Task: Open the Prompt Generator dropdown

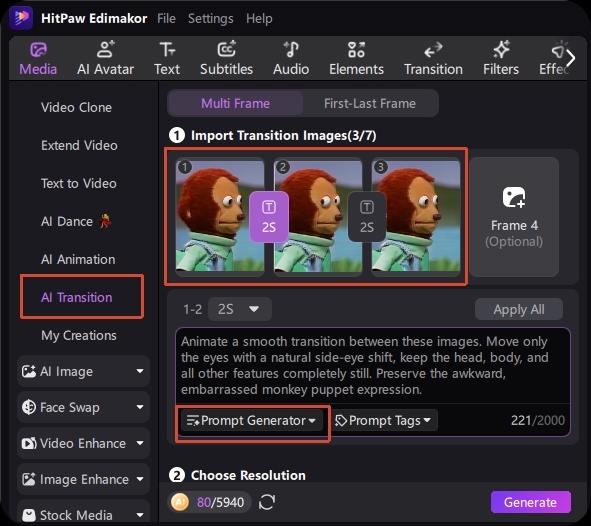Action: (x=251, y=420)
